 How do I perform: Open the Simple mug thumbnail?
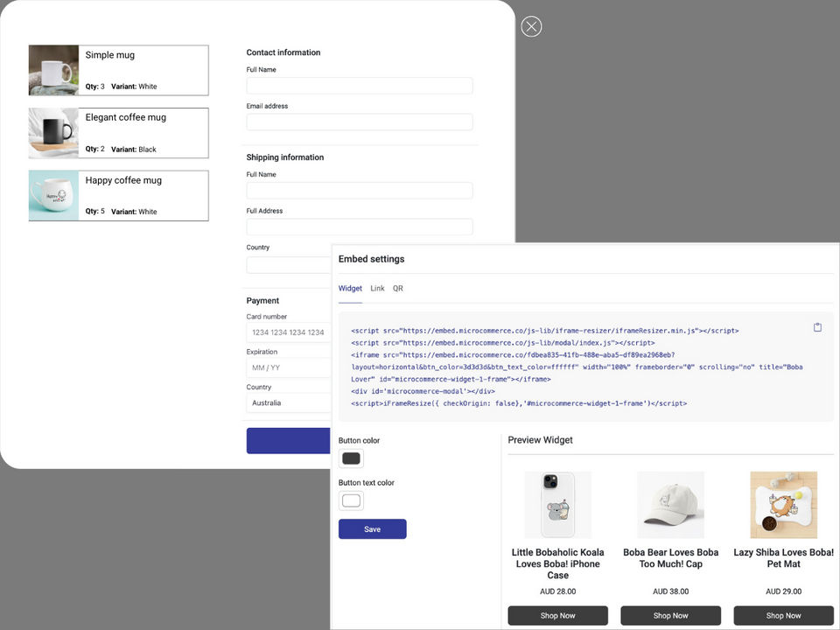pyautogui.click(x=54, y=70)
